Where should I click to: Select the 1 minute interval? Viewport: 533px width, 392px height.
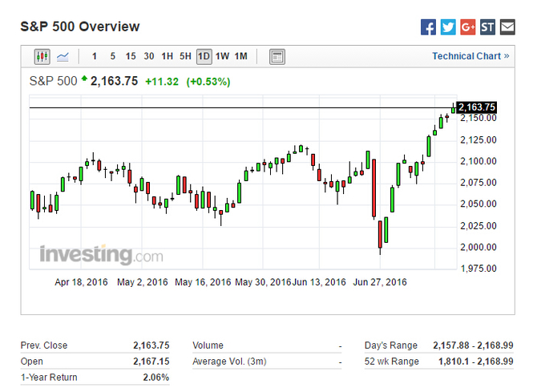pyautogui.click(x=95, y=56)
